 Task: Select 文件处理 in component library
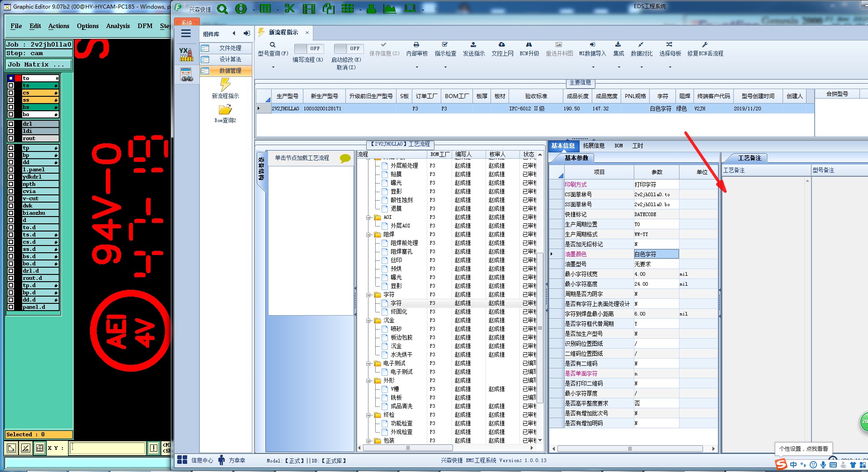pos(230,48)
